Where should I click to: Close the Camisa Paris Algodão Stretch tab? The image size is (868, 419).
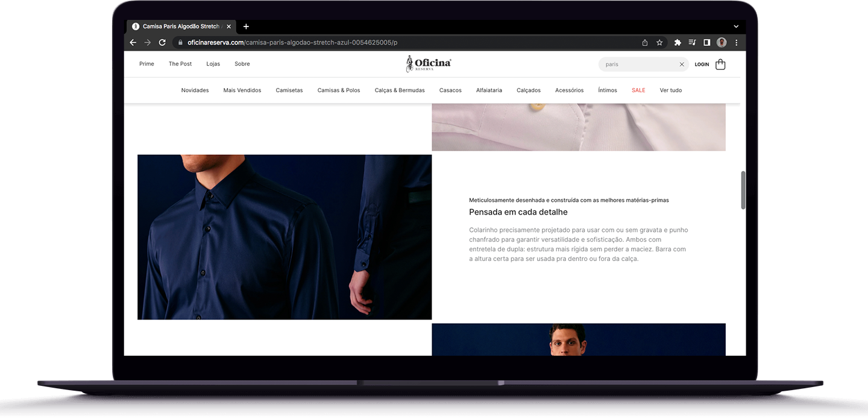click(228, 27)
